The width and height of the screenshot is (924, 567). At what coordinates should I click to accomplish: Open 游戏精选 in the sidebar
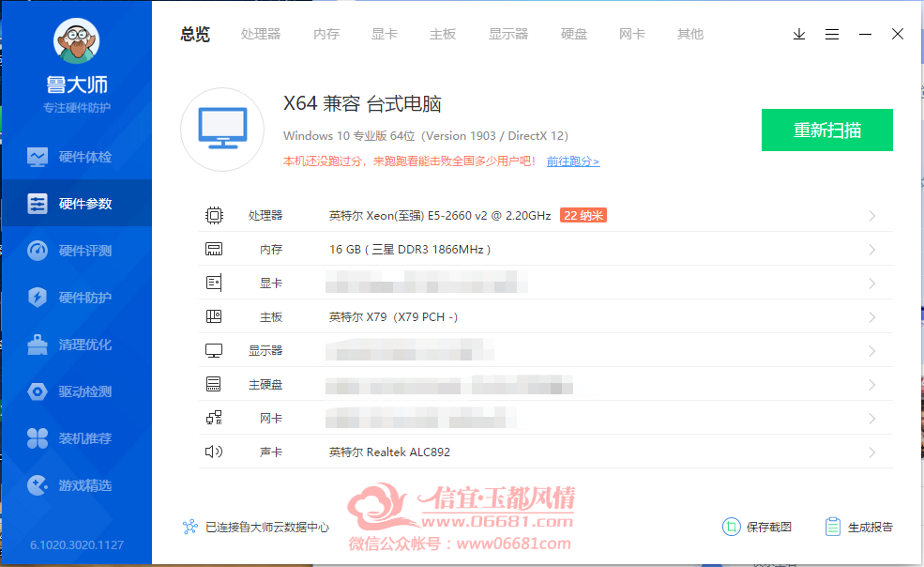(77, 485)
